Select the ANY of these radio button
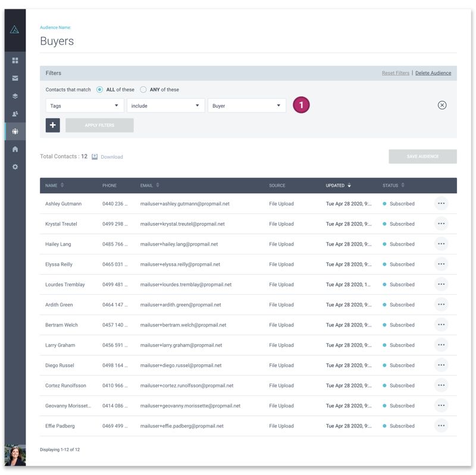This screenshot has width=476, height=475. coord(143,89)
